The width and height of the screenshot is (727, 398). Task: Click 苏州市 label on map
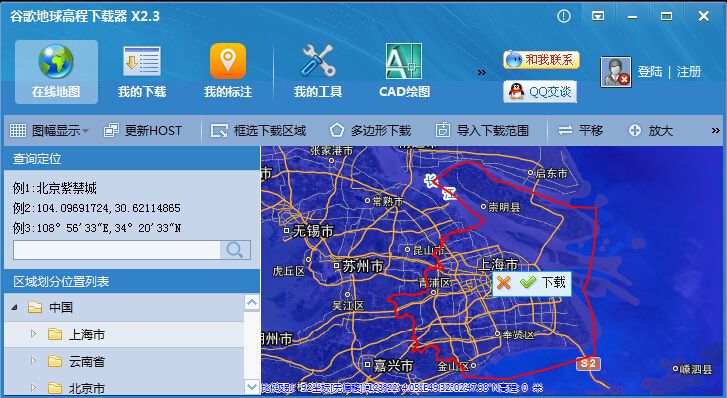pos(363,266)
